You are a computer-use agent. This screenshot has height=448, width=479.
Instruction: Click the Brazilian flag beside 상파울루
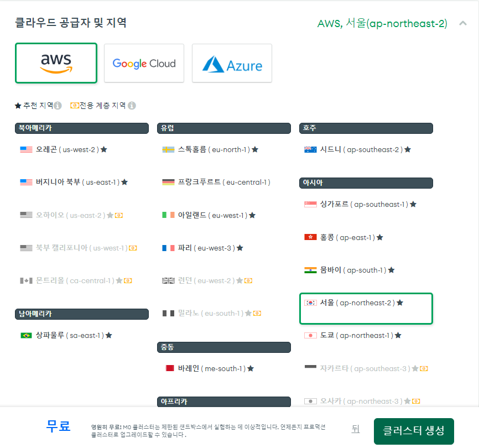pos(26,335)
